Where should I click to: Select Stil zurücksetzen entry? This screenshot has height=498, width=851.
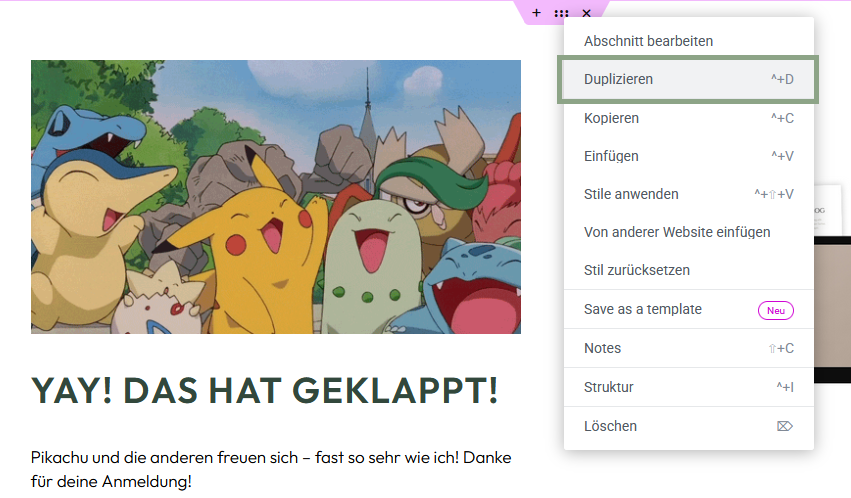click(x=689, y=270)
